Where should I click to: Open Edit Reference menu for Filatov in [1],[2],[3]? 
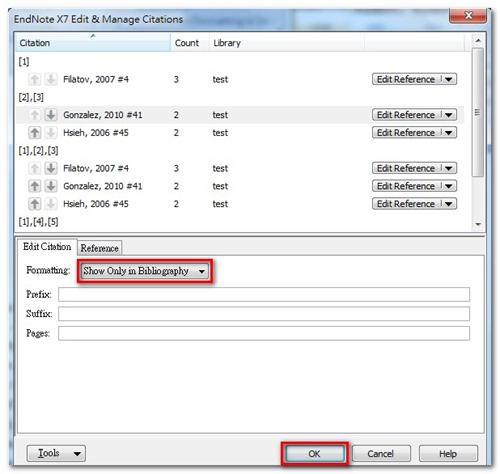(x=449, y=168)
